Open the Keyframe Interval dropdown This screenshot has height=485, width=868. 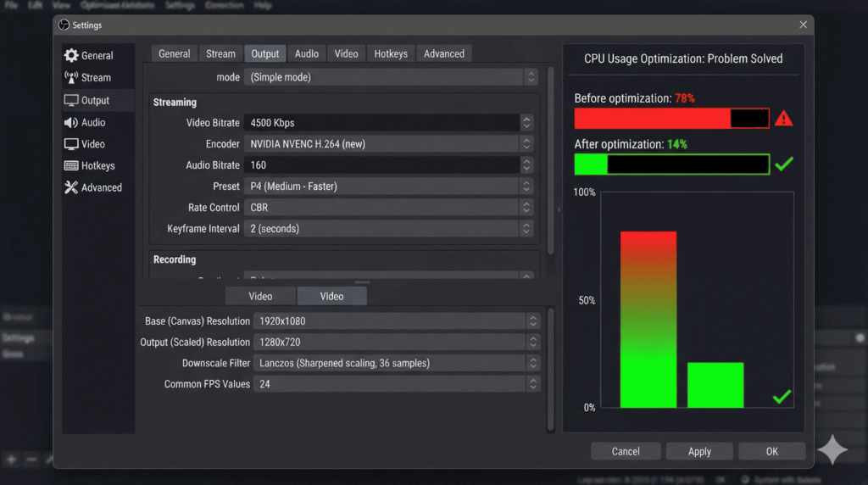388,228
